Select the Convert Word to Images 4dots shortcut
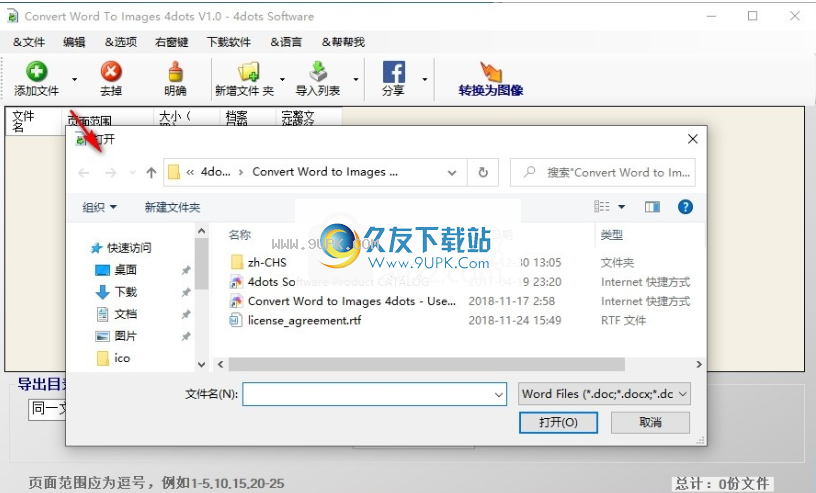 coord(343,301)
